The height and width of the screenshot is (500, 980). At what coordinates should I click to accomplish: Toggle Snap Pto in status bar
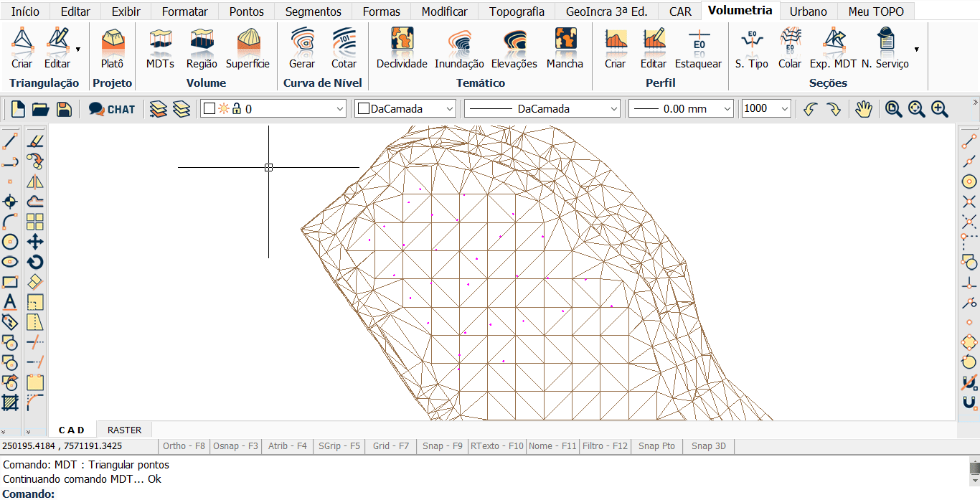(x=657, y=446)
